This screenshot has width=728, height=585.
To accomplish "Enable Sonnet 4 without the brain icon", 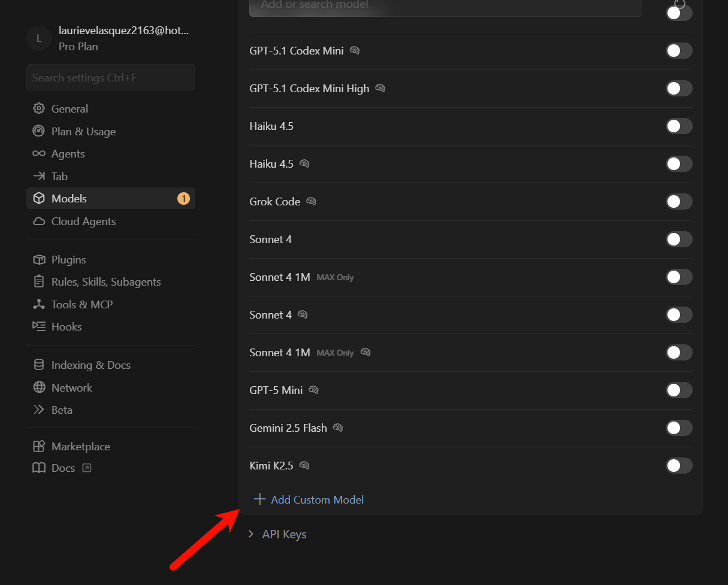I will pyautogui.click(x=679, y=240).
